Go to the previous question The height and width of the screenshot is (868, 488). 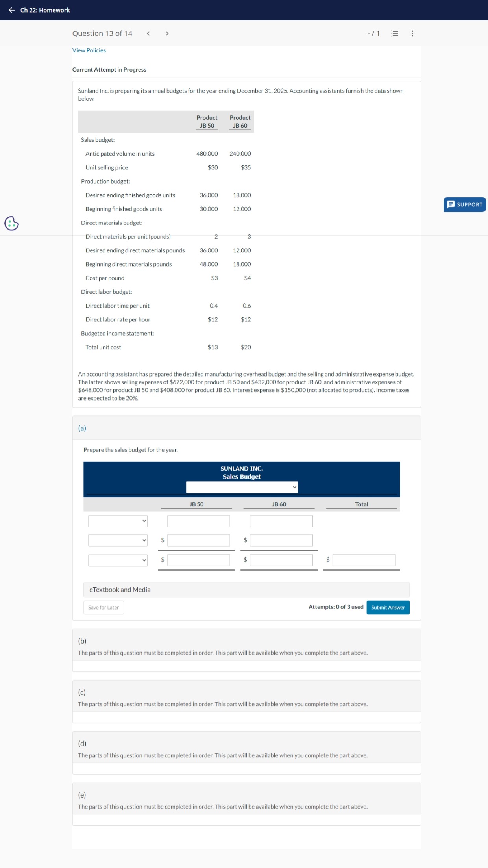[148, 33]
